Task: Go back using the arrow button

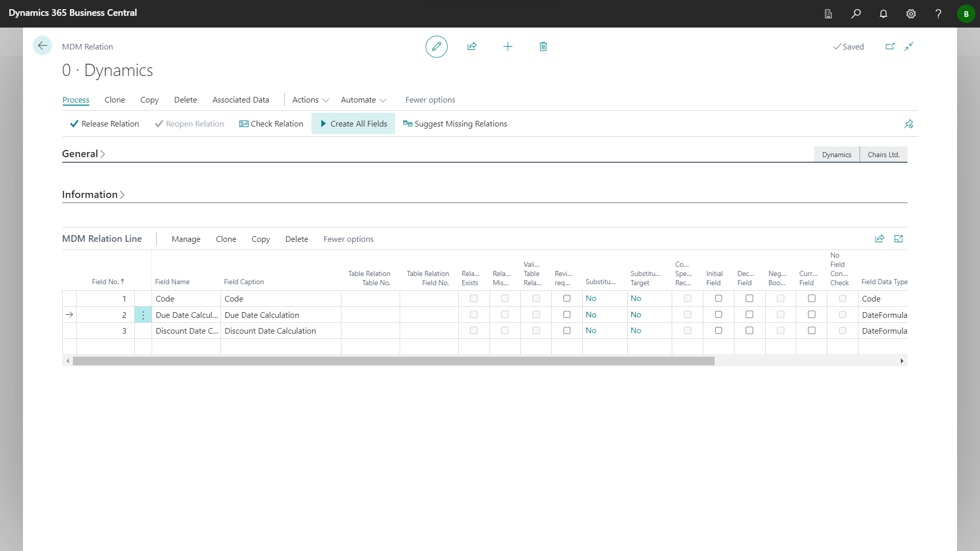Action: click(x=42, y=46)
